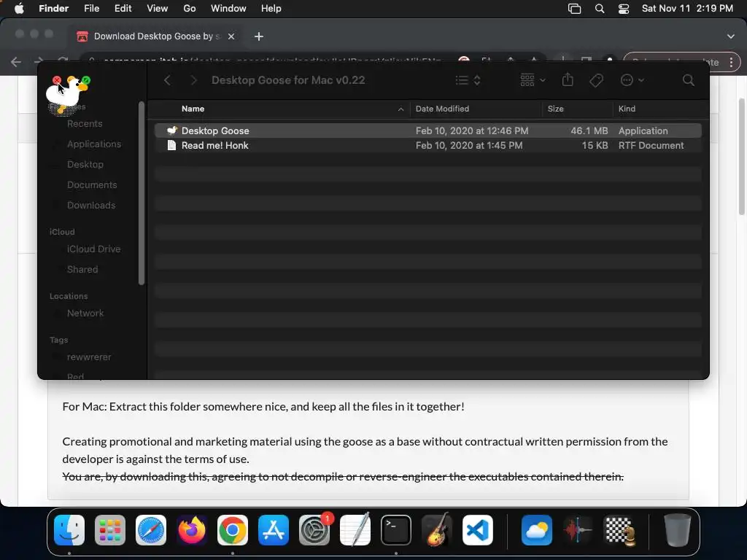The width and height of the screenshot is (747, 560).
Task: Open the group-by options dropdown
Action: tap(533, 80)
